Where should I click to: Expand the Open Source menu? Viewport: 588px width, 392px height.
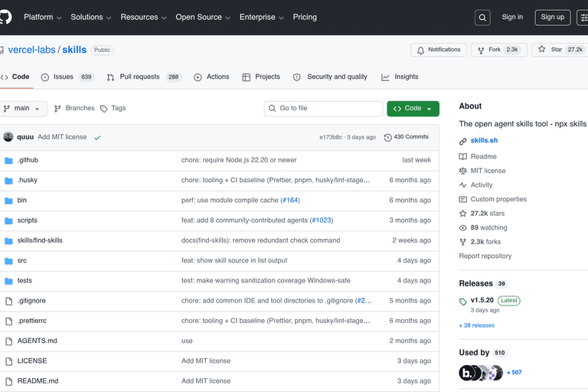point(202,18)
